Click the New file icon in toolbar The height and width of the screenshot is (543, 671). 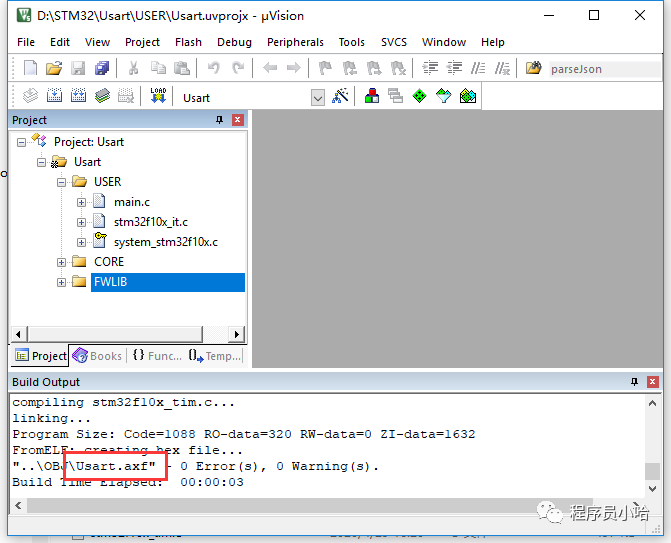30,69
